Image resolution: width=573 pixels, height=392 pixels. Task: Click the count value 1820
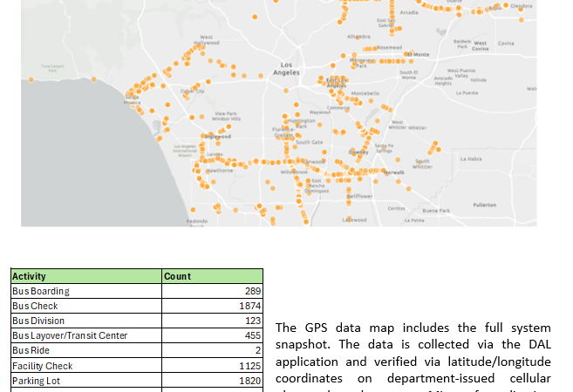point(249,382)
